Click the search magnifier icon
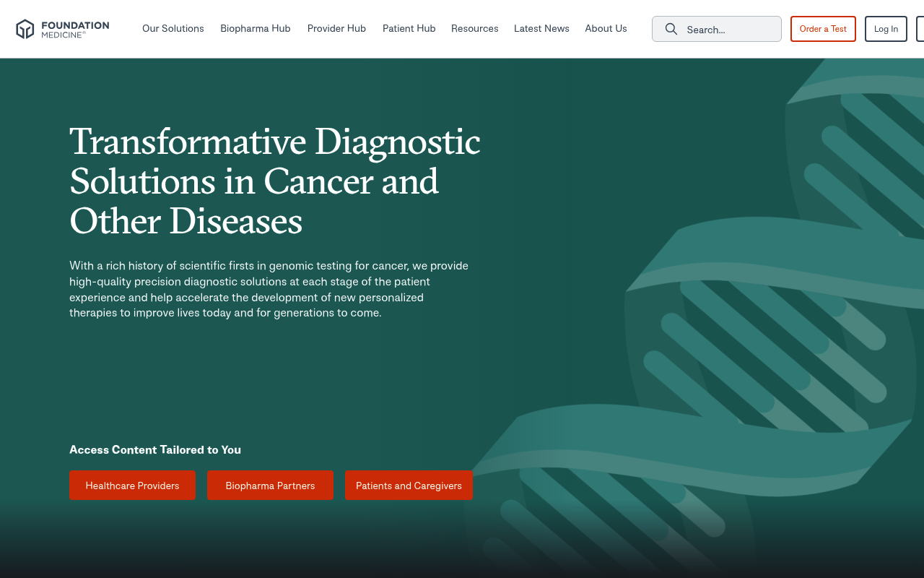This screenshot has height=578, width=924. [671, 29]
